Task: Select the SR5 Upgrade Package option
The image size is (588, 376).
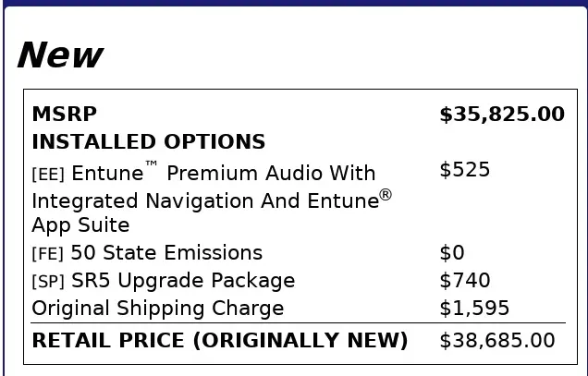Action: pyautogui.click(x=183, y=281)
